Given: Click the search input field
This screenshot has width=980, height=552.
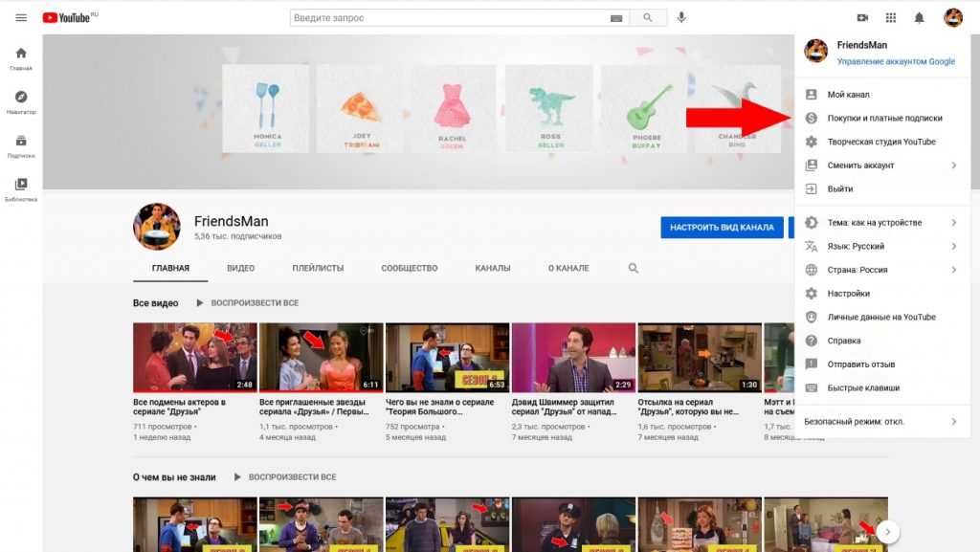Looking at the screenshot, I should (450, 18).
